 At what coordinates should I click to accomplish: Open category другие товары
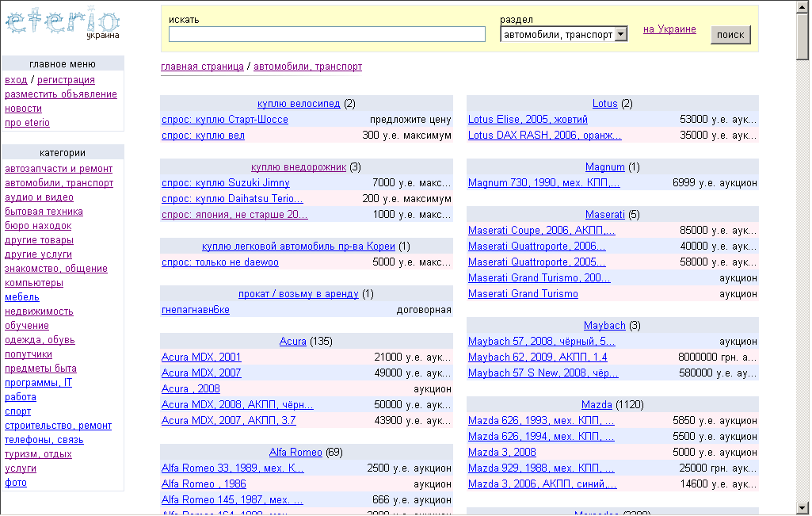click(39, 240)
